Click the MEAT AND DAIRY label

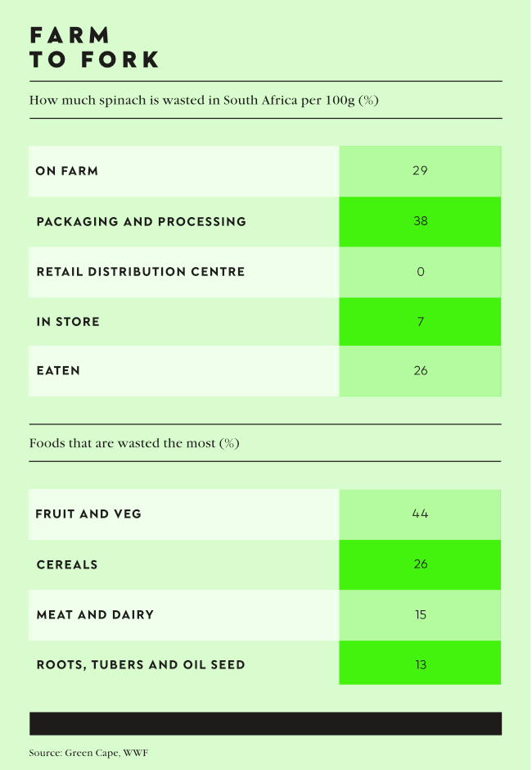pyautogui.click(x=95, y=614)
